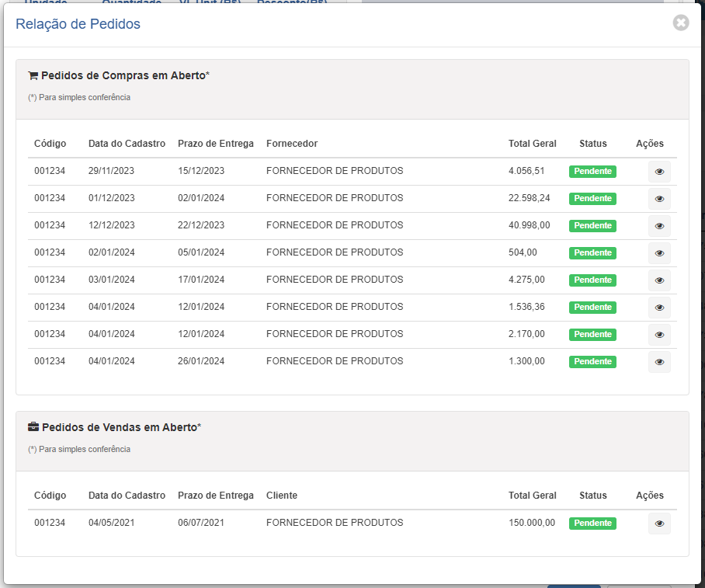Click Pendente badge for order 4.275,00

(592, 280)
